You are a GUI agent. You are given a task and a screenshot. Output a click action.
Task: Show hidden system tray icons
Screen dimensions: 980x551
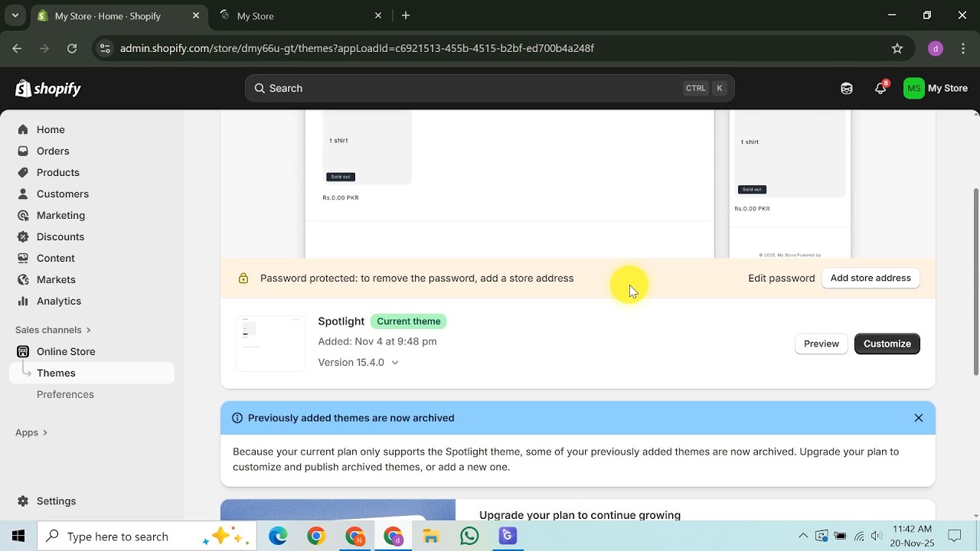tap(803, 536)
